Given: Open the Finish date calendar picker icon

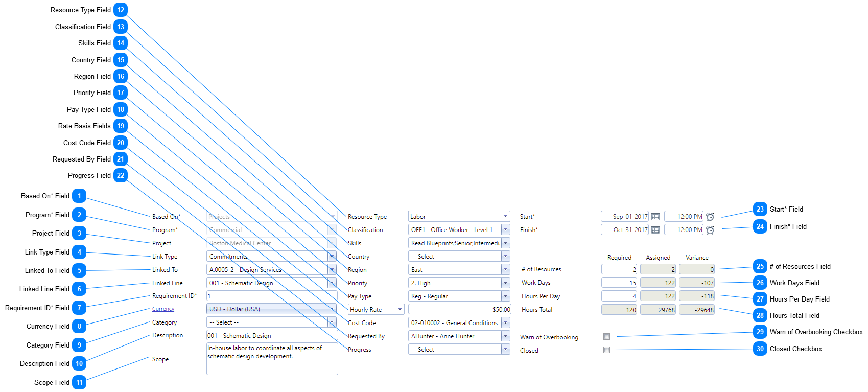Looking at the screenshot, I should tap(655, 230).
